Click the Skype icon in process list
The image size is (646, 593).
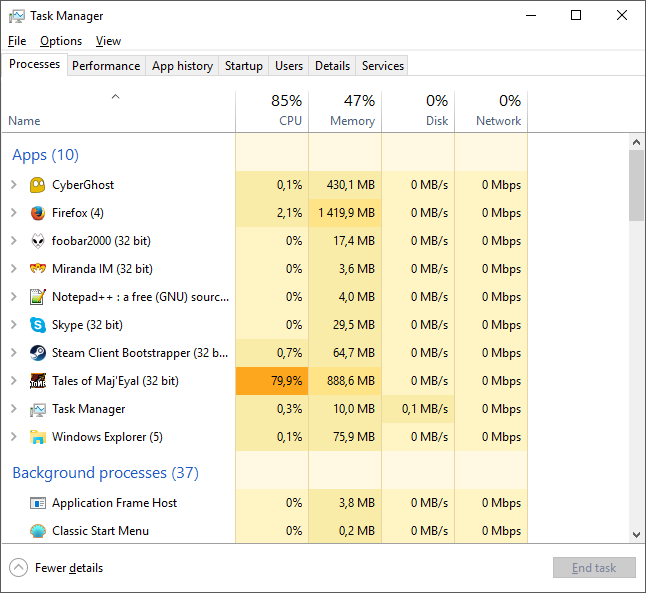point(38,325)
